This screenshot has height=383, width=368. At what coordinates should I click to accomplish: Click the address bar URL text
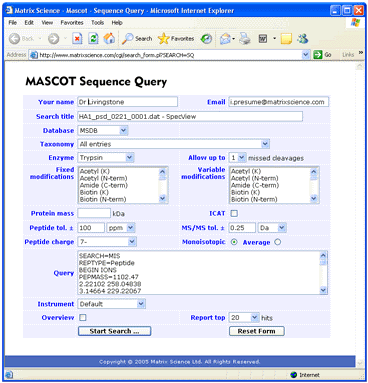pos(116,55)
